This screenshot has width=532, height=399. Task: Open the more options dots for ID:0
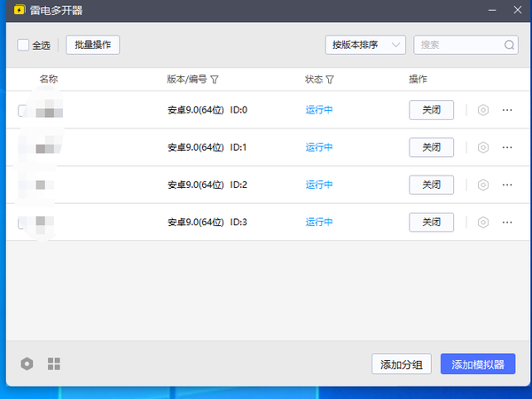(x=507, y=110)
